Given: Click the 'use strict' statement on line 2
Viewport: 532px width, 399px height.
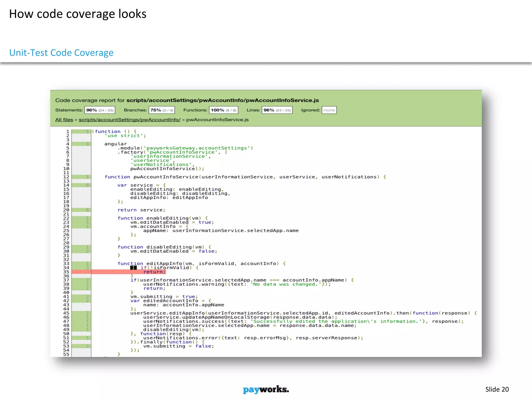Looking at the screenshot, I should point(125,136).
